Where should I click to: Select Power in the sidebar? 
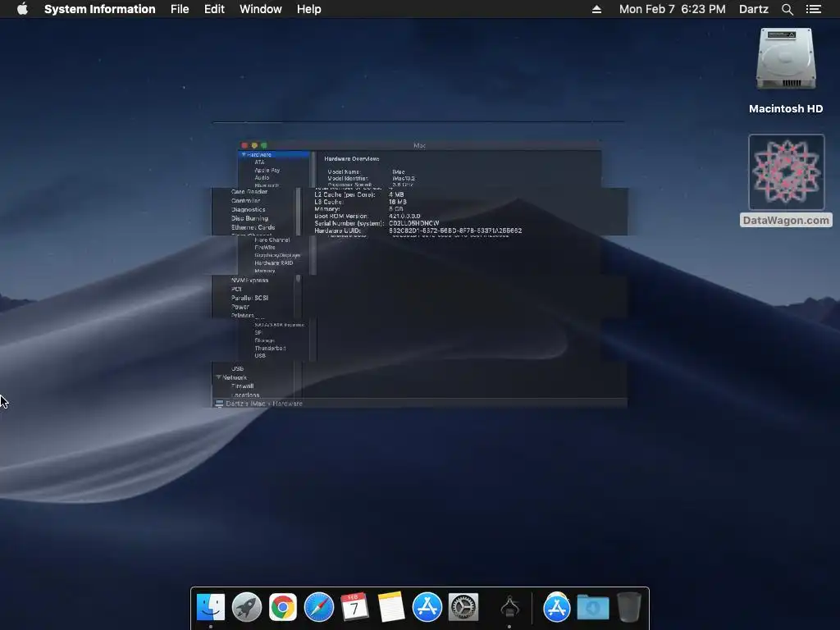(x=240, y=307)
